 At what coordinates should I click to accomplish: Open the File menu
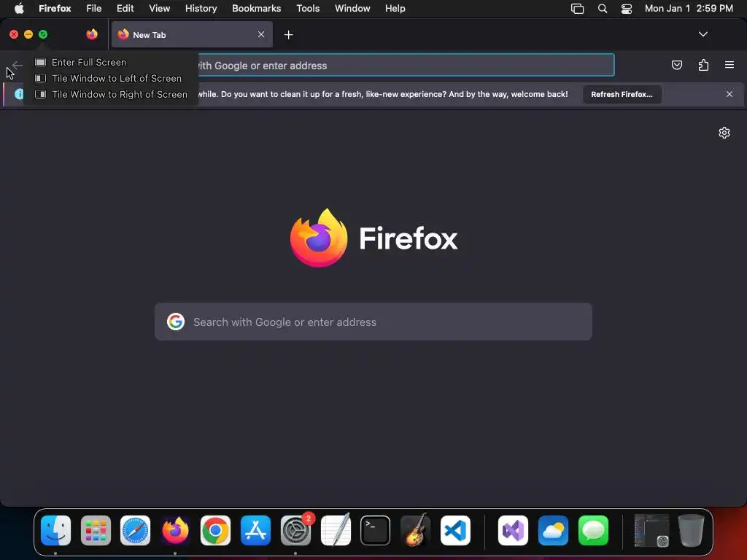(x=94, y=9)
